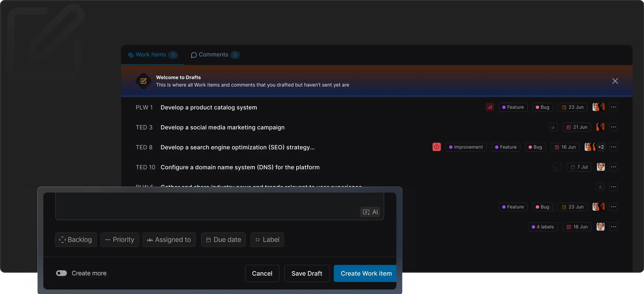Click medium priority icon on TED 3
This screenshot has width=644, height=294.
[x=553, y=127]
